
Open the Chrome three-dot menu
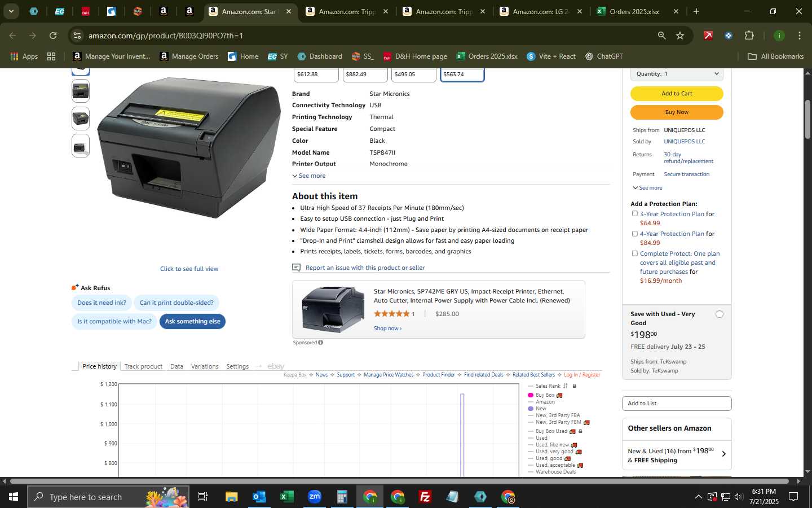[x=799, y=36]
